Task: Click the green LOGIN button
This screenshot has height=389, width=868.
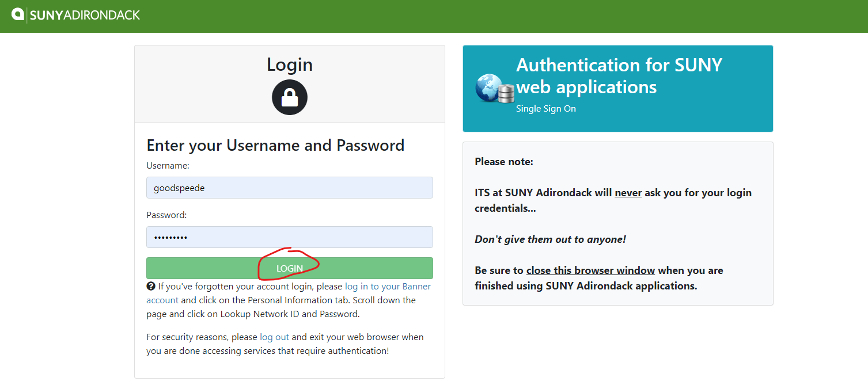Action: point(290,268)
